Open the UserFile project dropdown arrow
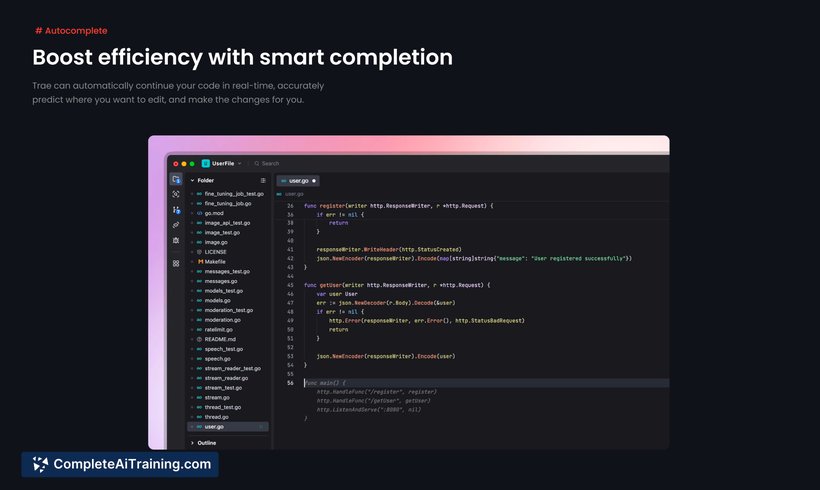This screenshot has width=820, height=490. point(240,164)
